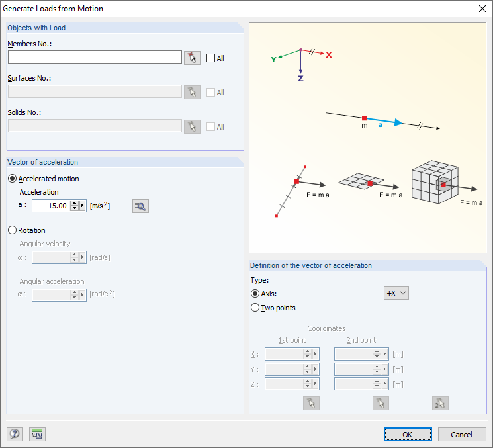Select the Rotation radio option
Screen dimensions: 493x448
[12, 230]
